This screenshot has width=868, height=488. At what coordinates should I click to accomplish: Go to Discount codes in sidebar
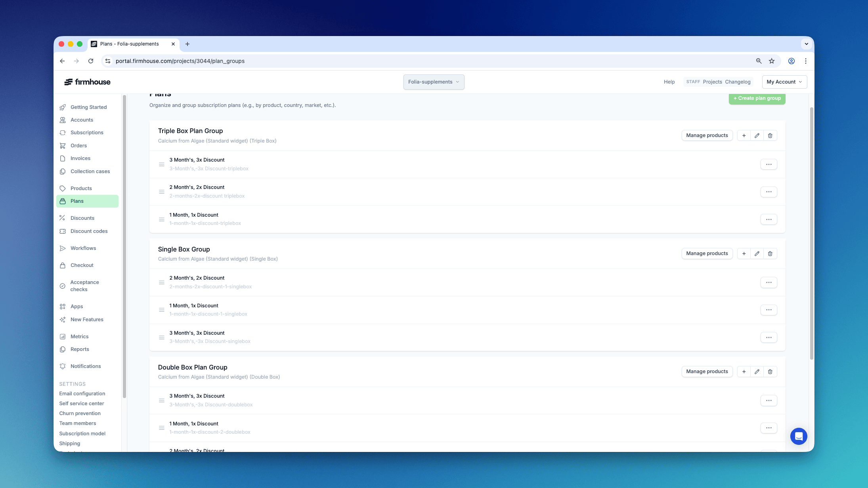tap(89, 231)
